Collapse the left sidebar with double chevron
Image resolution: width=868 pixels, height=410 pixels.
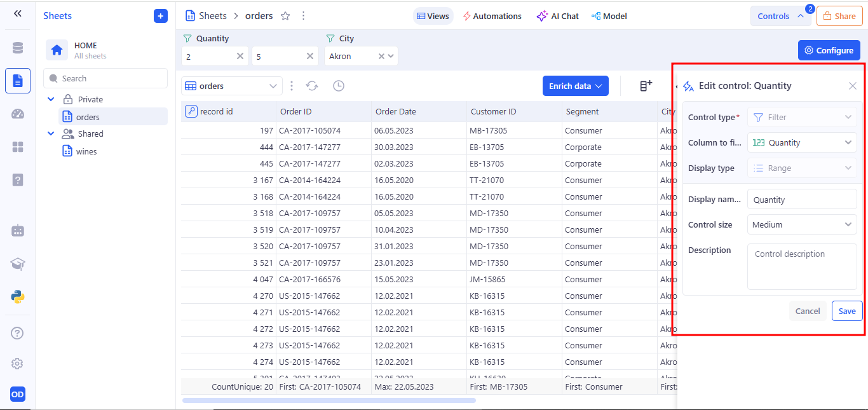click(17, 13)
